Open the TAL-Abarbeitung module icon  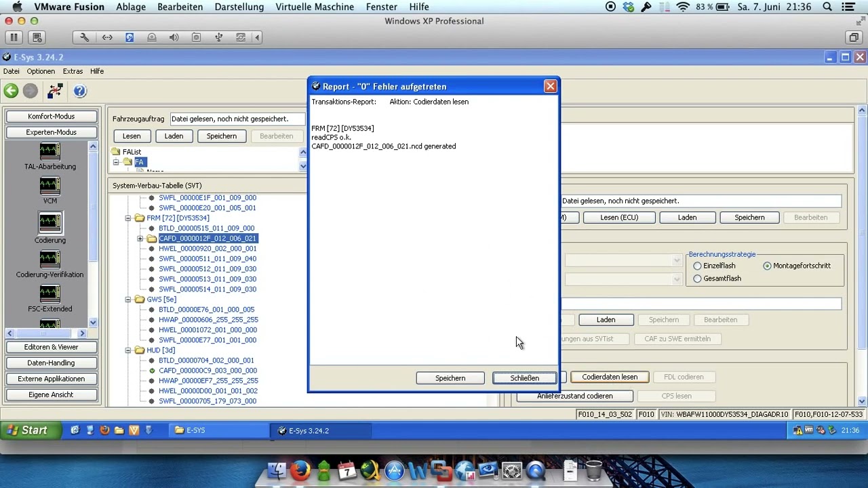click(50, 151)
